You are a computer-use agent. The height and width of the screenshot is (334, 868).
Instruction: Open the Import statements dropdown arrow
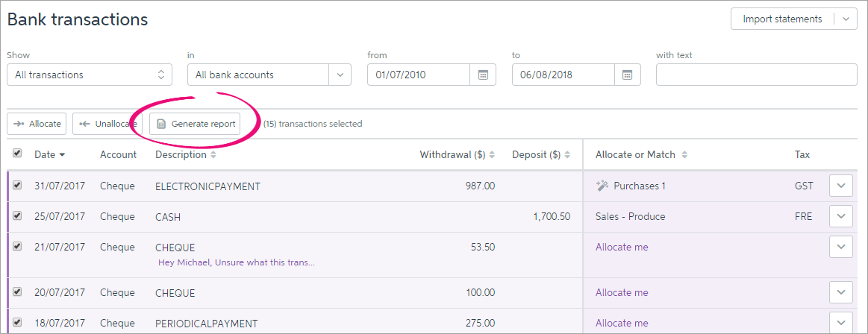pyautogui.click(x=846, y=19)
